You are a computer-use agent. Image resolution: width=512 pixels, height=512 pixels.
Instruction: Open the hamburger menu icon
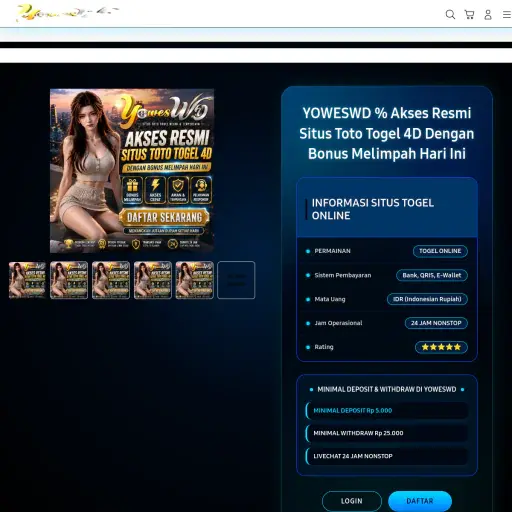click(507, 15)
